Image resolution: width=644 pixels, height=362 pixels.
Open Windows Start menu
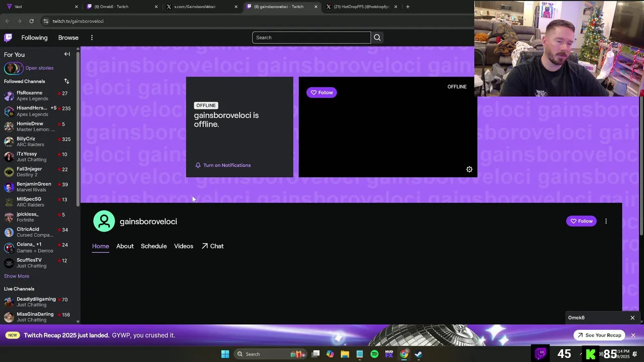click(225, 354)
